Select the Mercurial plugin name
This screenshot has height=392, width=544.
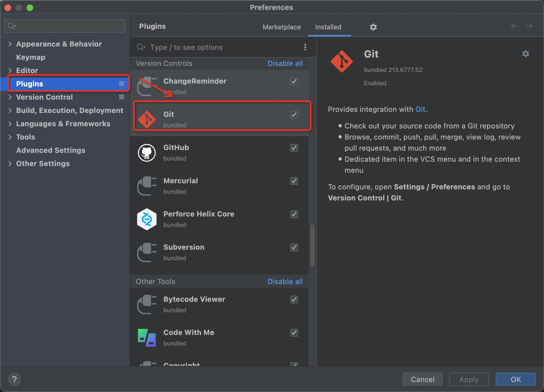pyautogui.click(x=181, y=181)
